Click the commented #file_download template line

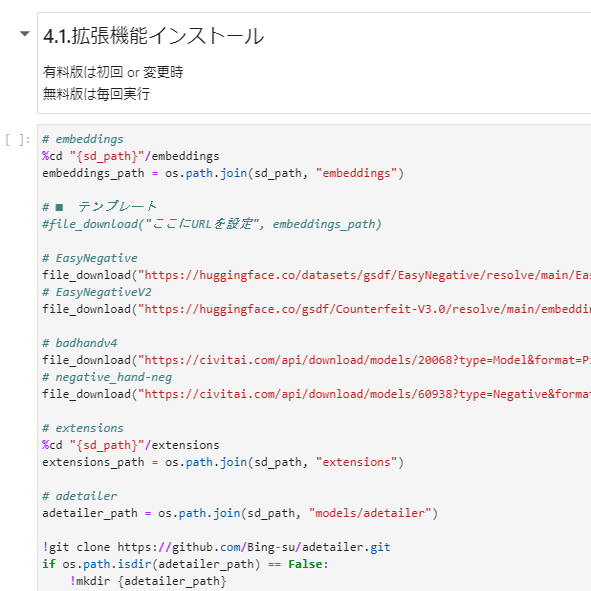[212, 224]
